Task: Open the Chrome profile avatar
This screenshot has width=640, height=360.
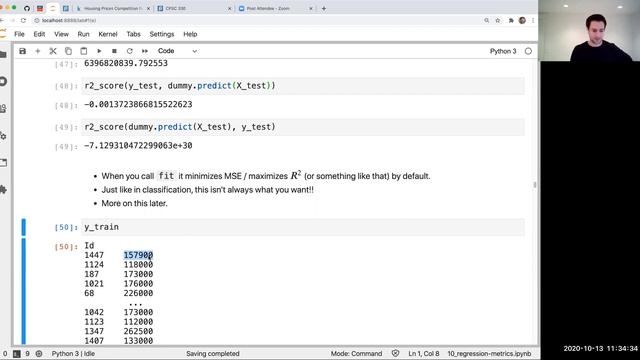Action: tap(522, 20)
